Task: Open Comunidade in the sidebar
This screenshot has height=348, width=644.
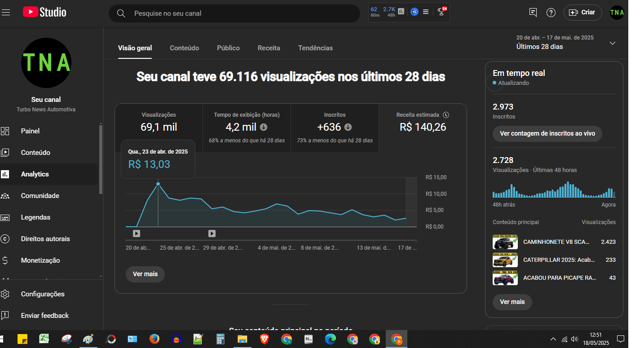Action: point(49,196)
